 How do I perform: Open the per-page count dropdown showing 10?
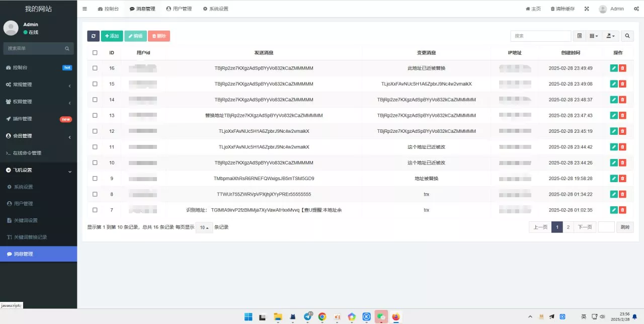click(204, 227)
